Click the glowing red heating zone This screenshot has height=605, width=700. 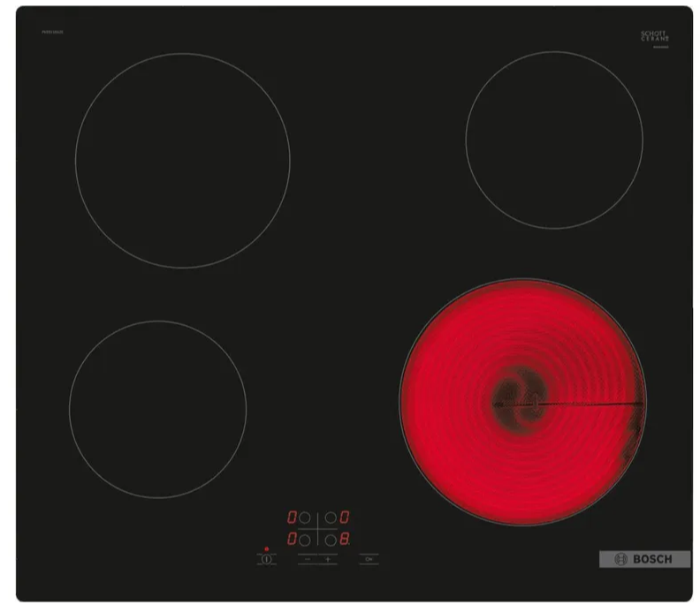pos(523,403)
